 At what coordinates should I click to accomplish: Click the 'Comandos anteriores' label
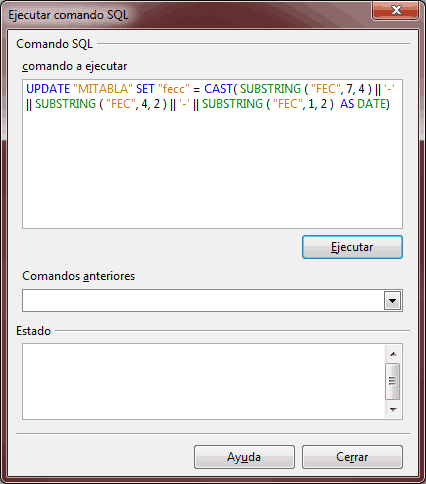pos(79,276)
